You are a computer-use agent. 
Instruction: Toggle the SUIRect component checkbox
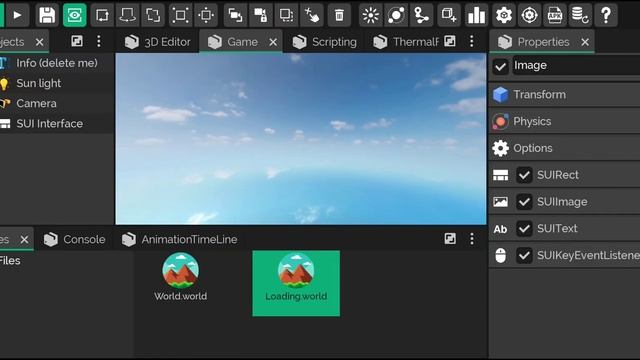pos(524,175)
